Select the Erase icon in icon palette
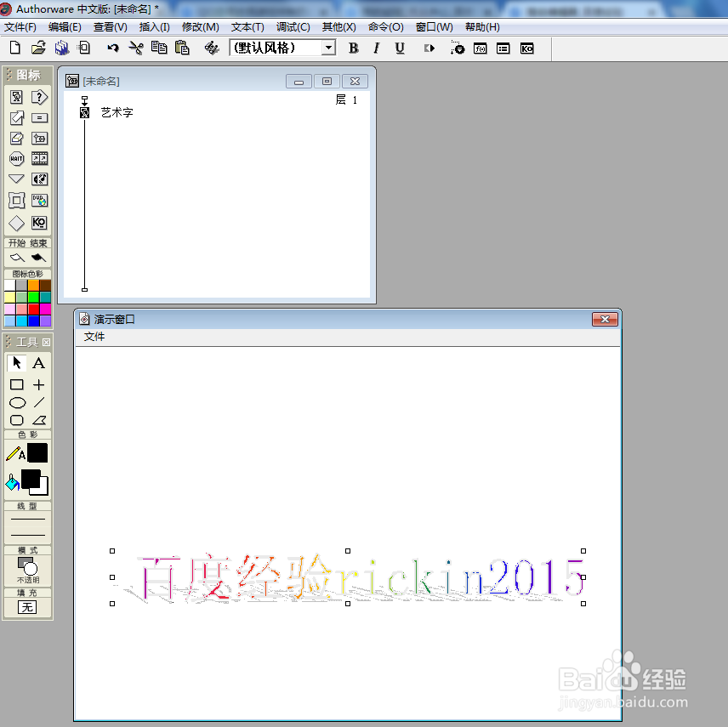 point(16,138)
